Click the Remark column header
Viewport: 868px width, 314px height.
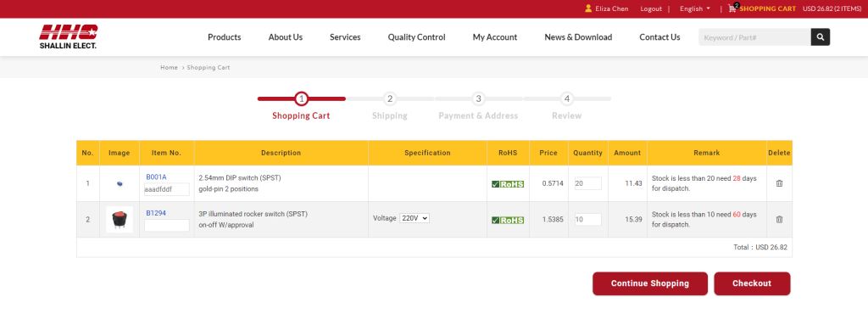pos(707,153)
